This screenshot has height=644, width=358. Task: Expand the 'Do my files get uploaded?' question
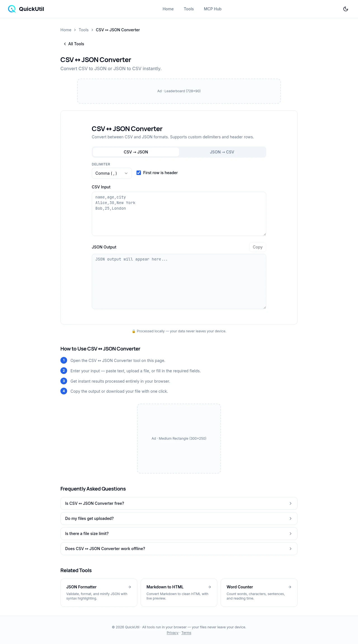click(179, 518)
